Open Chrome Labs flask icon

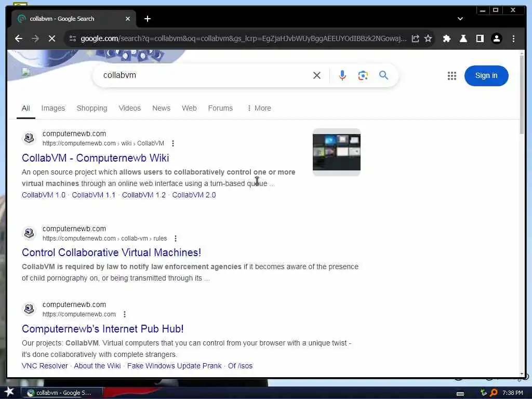(x=463, y=38)
